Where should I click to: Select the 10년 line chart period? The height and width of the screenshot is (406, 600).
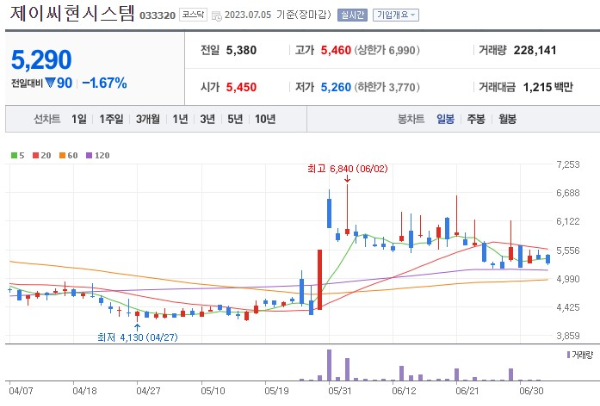point(265,119)
